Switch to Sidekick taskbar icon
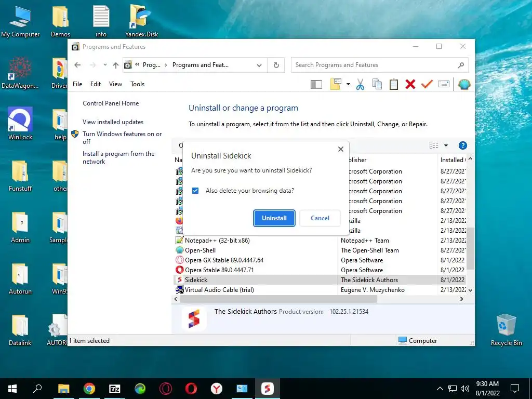Screen dimensions: 532x399 (267, 389)
